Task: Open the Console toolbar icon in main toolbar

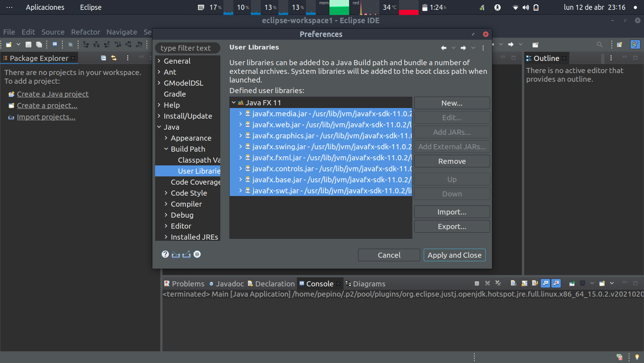Action: pos(55,44)
